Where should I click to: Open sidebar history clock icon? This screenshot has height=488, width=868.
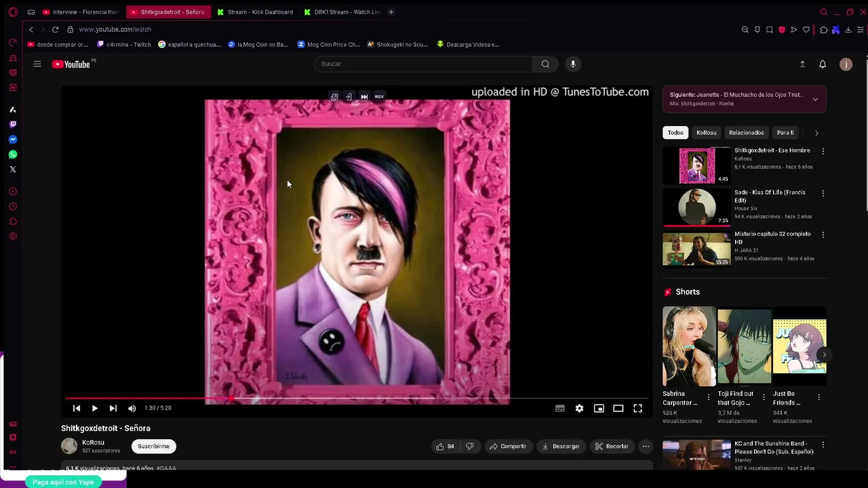point(13,207)
